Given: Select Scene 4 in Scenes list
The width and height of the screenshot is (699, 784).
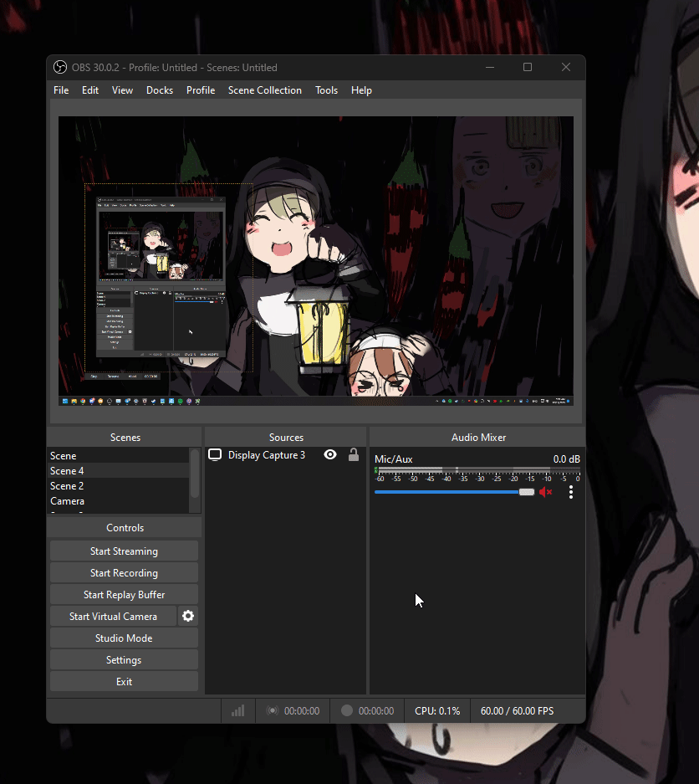Looking at the screenshot, I should (x=118, y=470).
